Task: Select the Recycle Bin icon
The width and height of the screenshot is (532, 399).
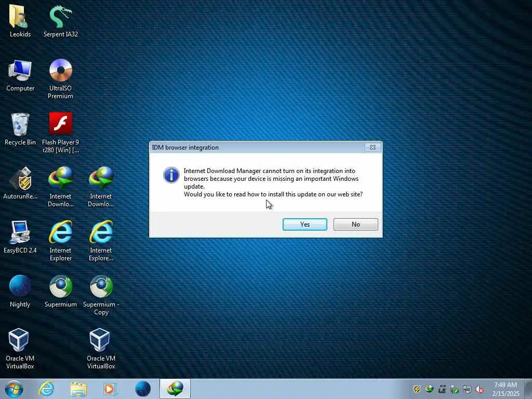Action: tap(20, 129)
